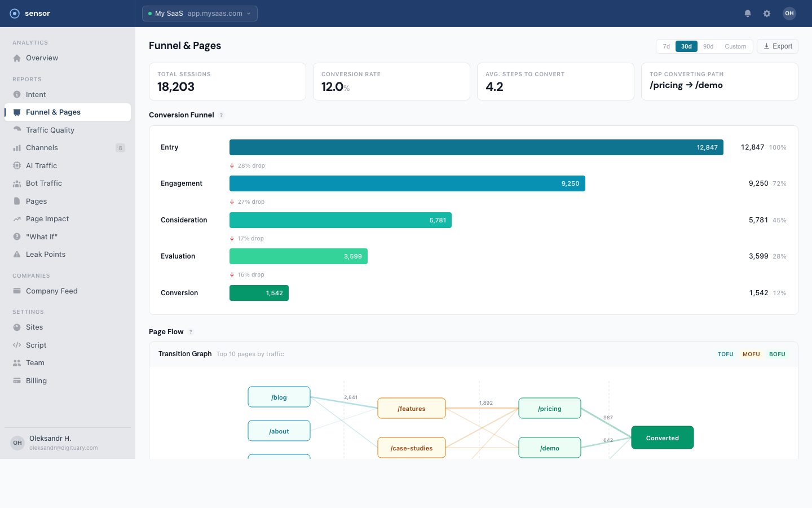This screenshot has width=812, height=508.
Task: Click the Export button
Action: pos(777,46)
